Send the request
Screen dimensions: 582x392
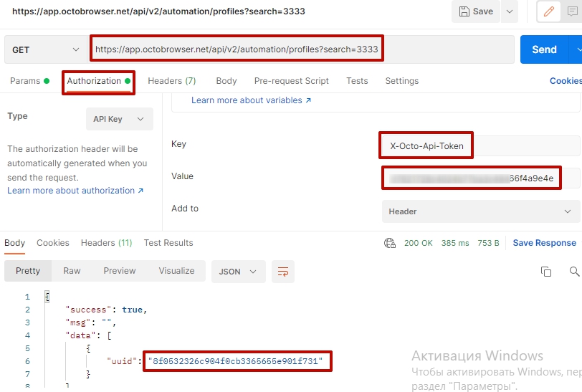(x=544, y=49)
